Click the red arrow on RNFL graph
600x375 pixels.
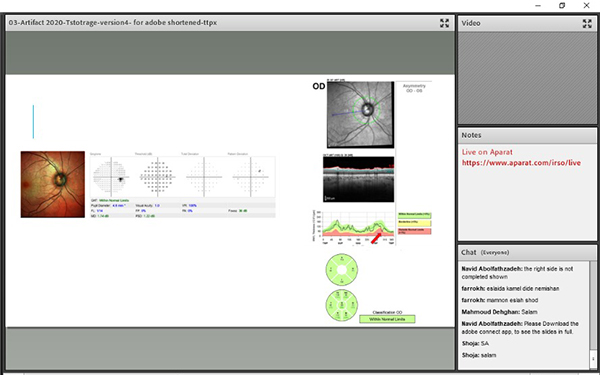[x=376, y=238]
